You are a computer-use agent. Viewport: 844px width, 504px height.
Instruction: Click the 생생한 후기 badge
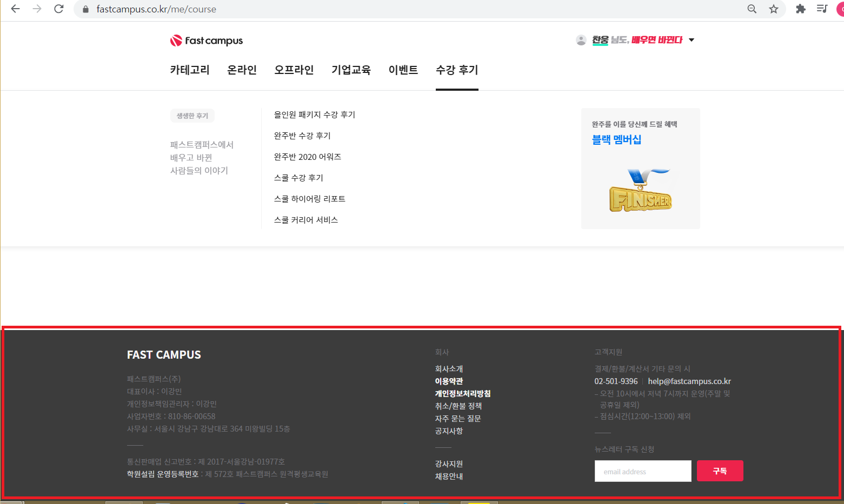[192, 116]
